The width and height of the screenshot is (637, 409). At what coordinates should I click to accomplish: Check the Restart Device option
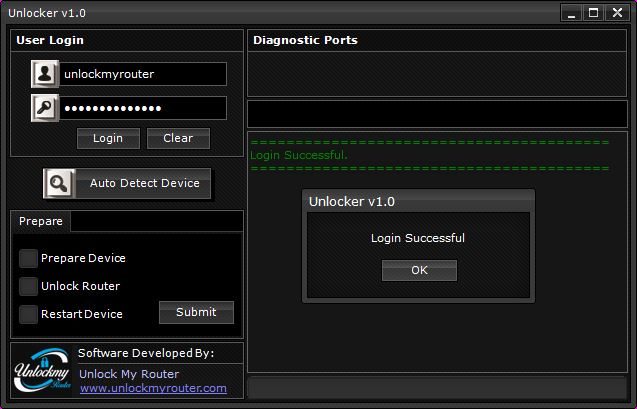(28, 314)
